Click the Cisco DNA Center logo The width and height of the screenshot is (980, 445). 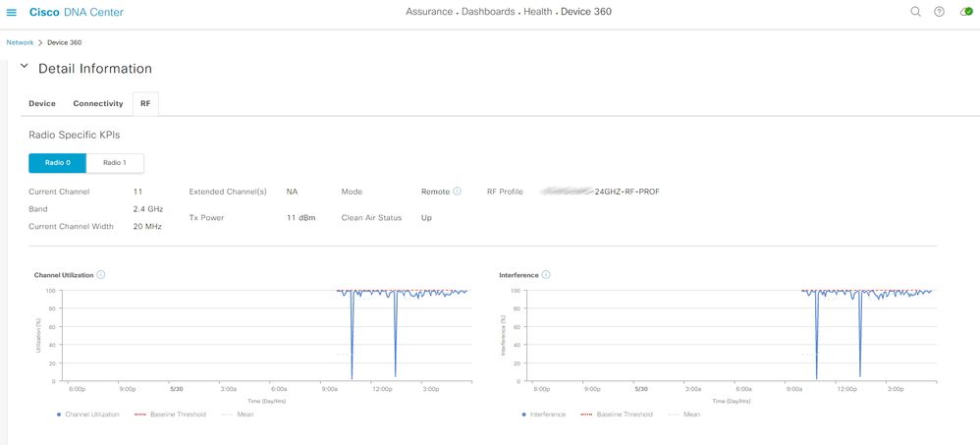coord(77,12)
